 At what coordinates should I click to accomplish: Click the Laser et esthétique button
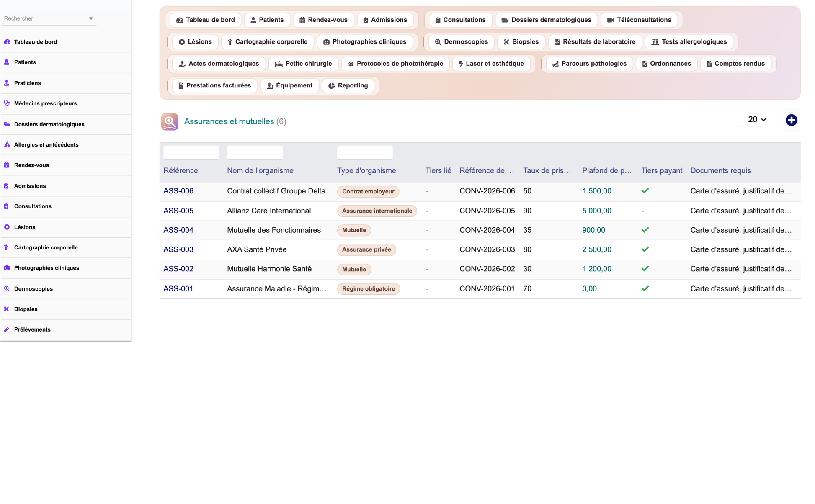(491, 64)
